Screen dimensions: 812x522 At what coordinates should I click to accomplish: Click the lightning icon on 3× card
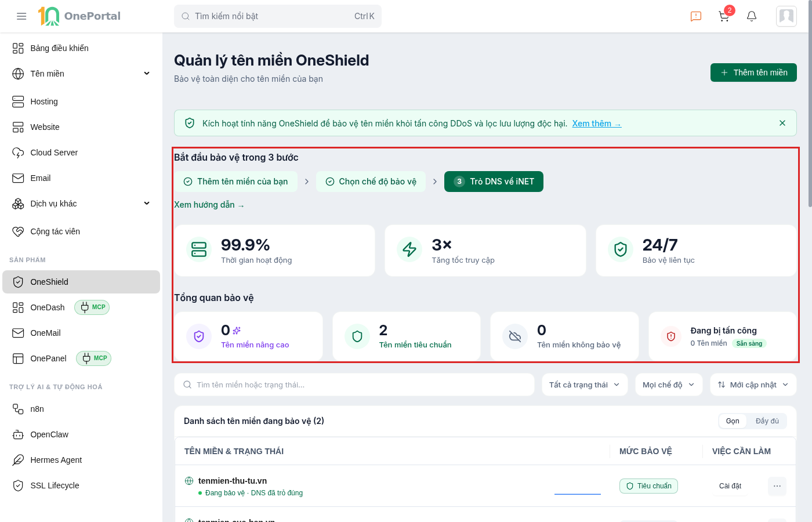pyautogui.click(x=409, y=249)
